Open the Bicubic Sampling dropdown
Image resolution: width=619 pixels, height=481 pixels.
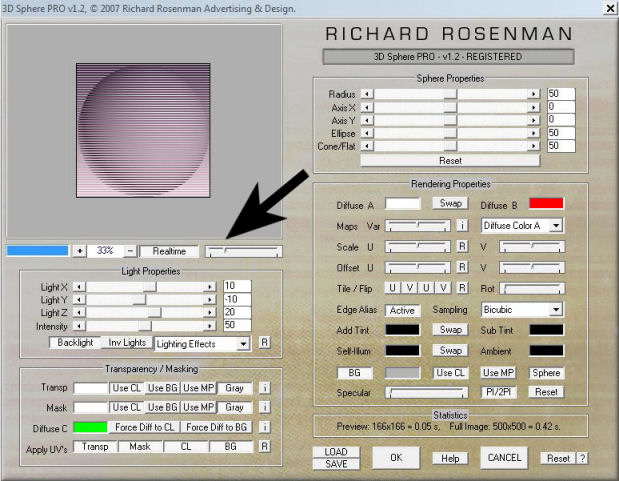point(556,310)
